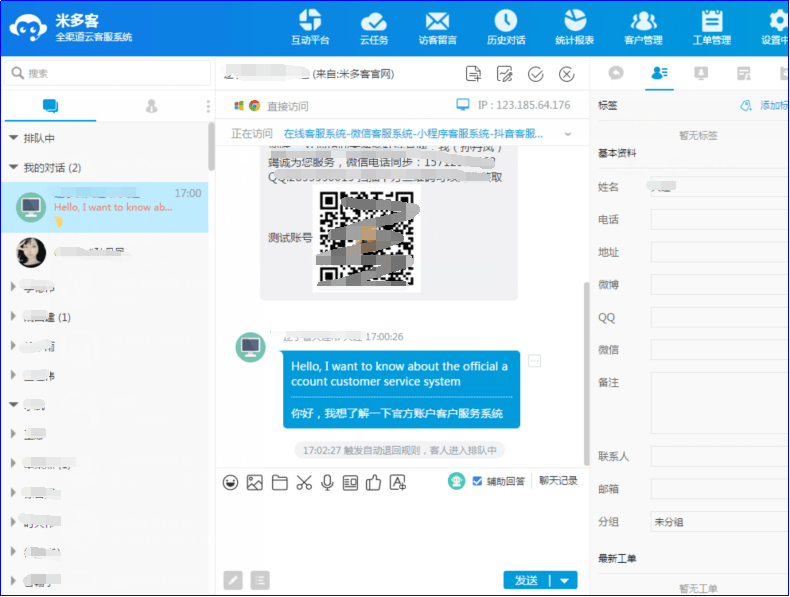Image resolution: width=790 pixels, height=597 pixels.
Task: Click the 发送 send button
Action: click(x=526, y=580)
